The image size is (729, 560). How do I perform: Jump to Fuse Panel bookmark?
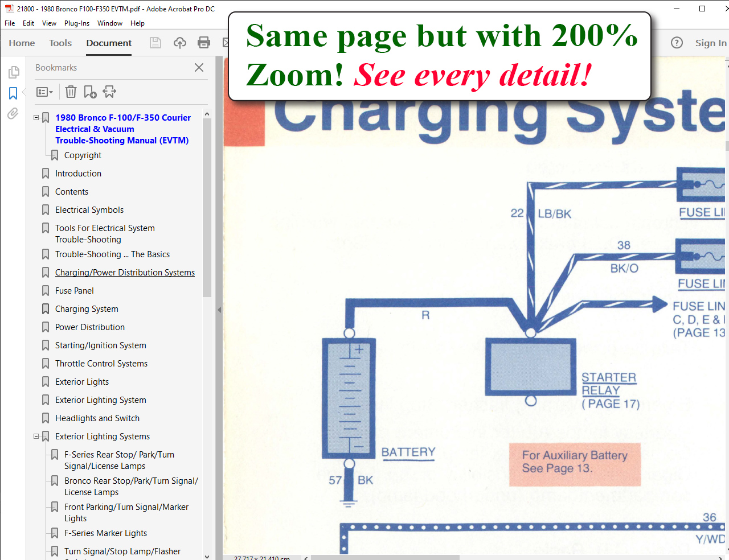point(75,291)
